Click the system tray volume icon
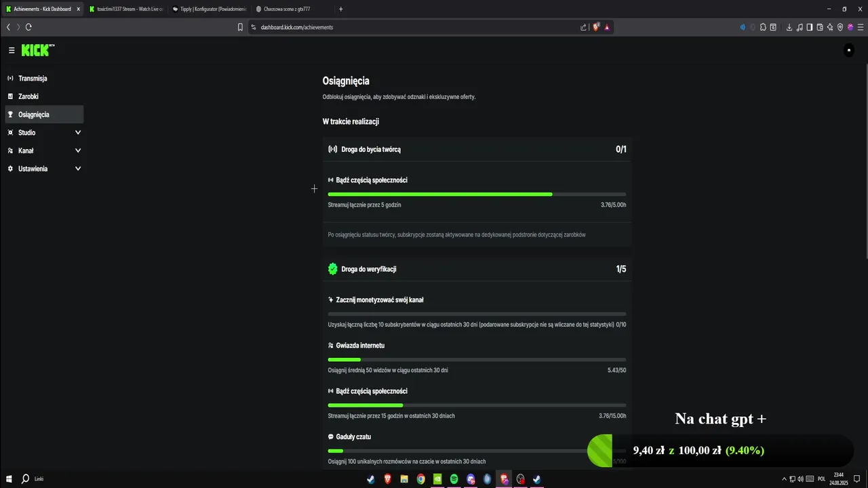Screen dimensions: 868x488 coord(800,479)
